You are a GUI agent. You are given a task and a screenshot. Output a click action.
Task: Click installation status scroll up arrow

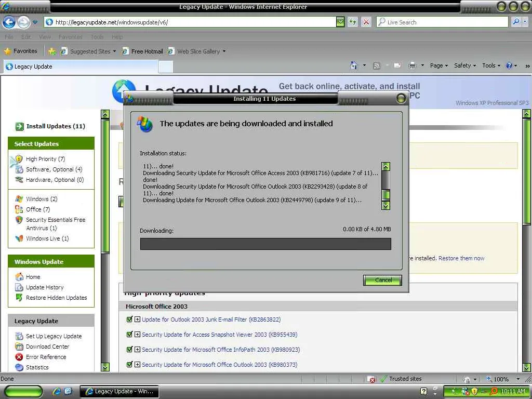(x=385, y=167)
